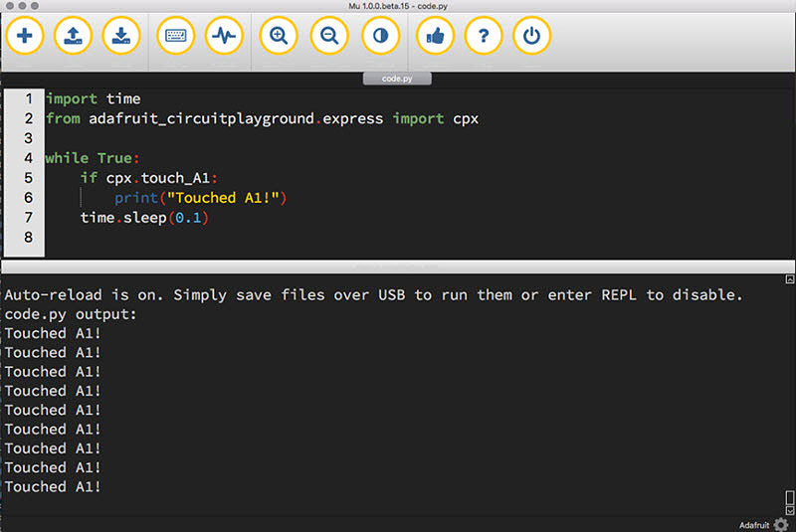Check code with the thumbs-up icon
796x532 pixels.
coord(435,36)
